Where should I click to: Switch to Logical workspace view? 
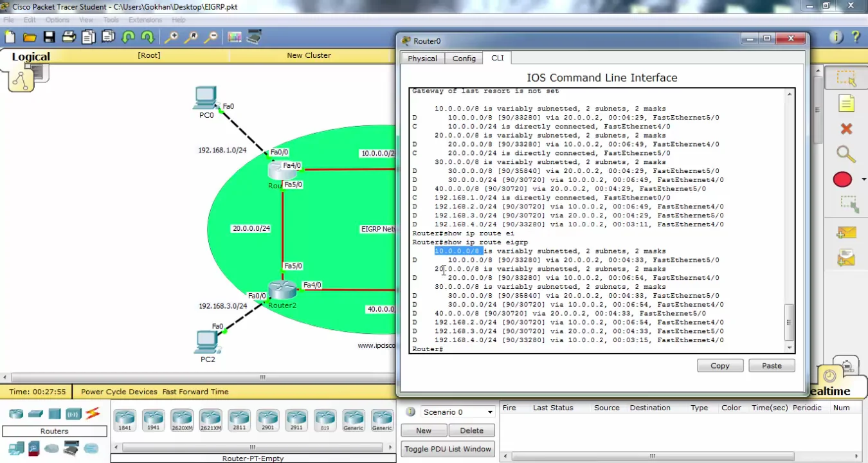coord(30,57)
